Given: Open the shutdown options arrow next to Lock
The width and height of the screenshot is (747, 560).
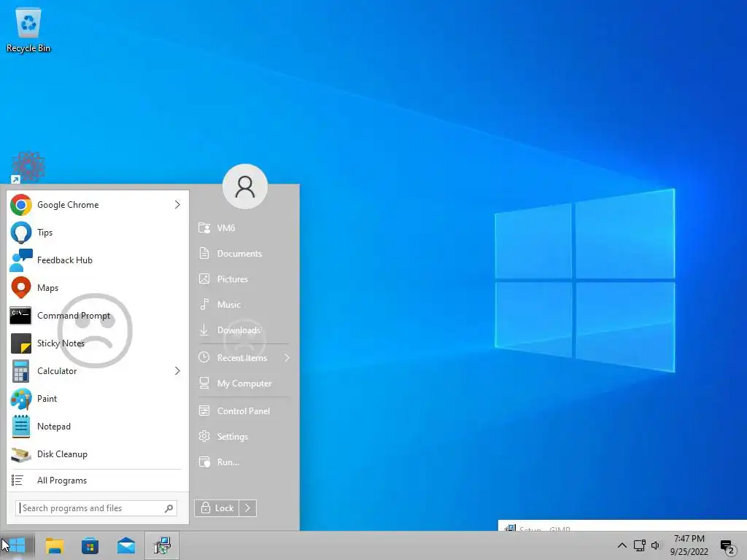Looking at the screenshot, I should 248,508.
